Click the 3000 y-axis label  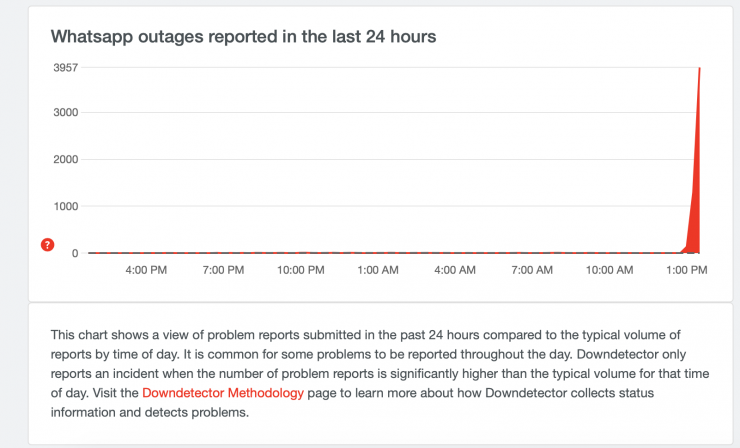(66, 112)
